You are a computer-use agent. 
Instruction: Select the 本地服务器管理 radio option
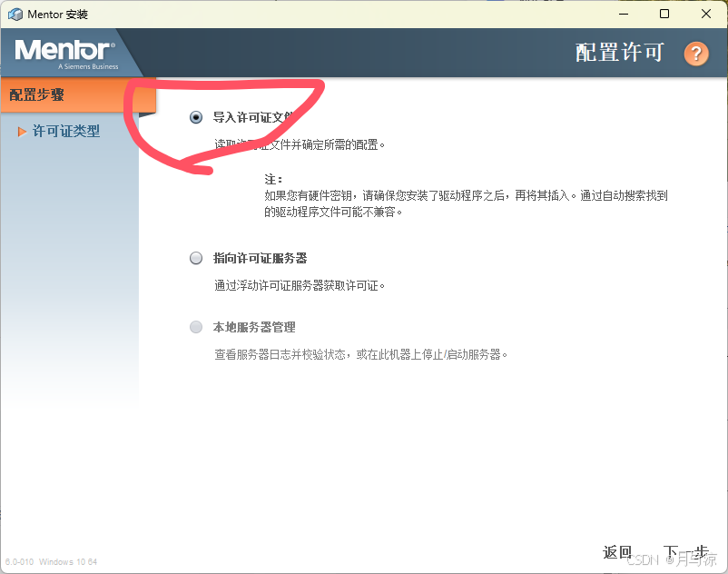point(196,327)
